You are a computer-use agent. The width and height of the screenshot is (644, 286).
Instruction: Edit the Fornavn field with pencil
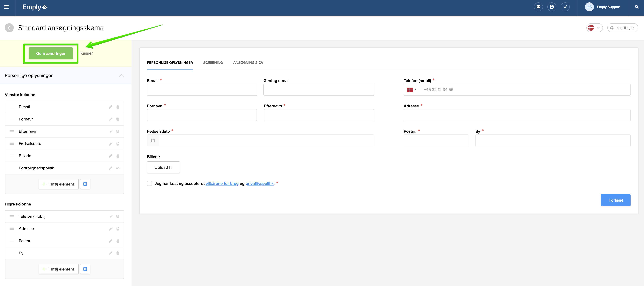(111, 119)
